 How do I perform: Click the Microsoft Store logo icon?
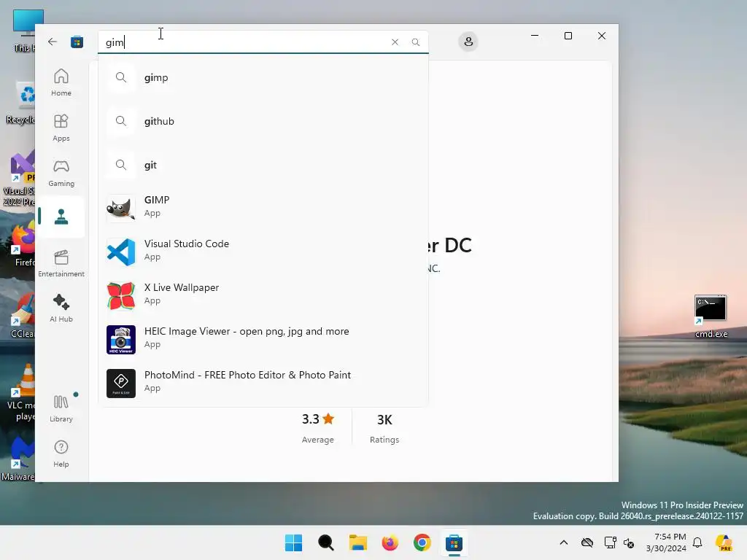click(77, 42)
